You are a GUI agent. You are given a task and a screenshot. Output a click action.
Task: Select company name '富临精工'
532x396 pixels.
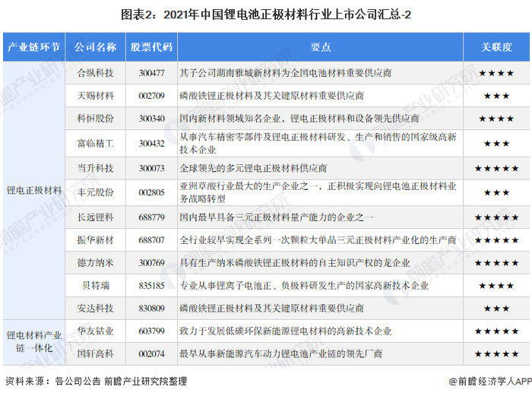pyautogui.click(x=95, y=143)
